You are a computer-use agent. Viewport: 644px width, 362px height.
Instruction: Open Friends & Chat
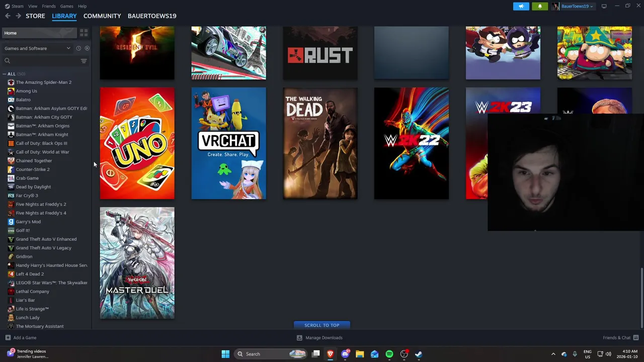coord(621,338)
